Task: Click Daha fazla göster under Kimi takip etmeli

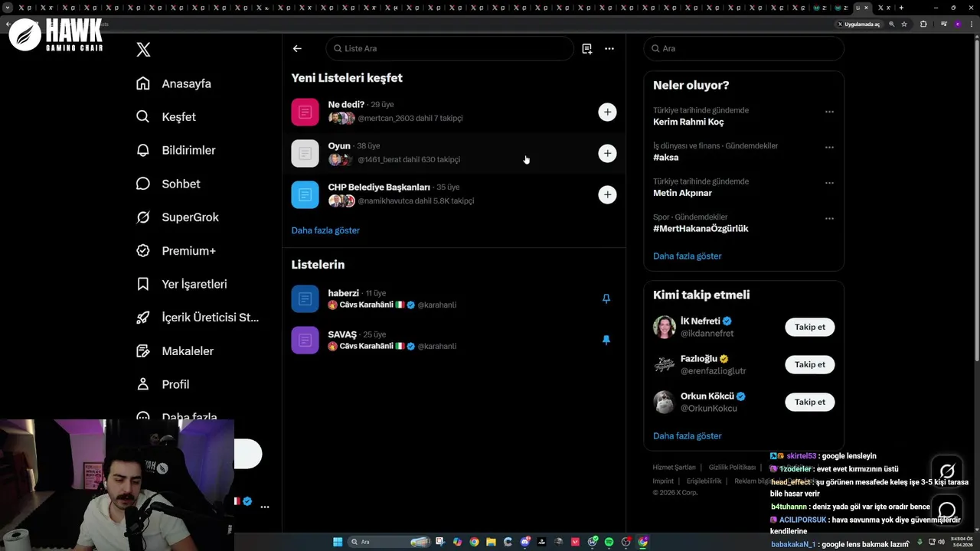Action: pos(688,436)
